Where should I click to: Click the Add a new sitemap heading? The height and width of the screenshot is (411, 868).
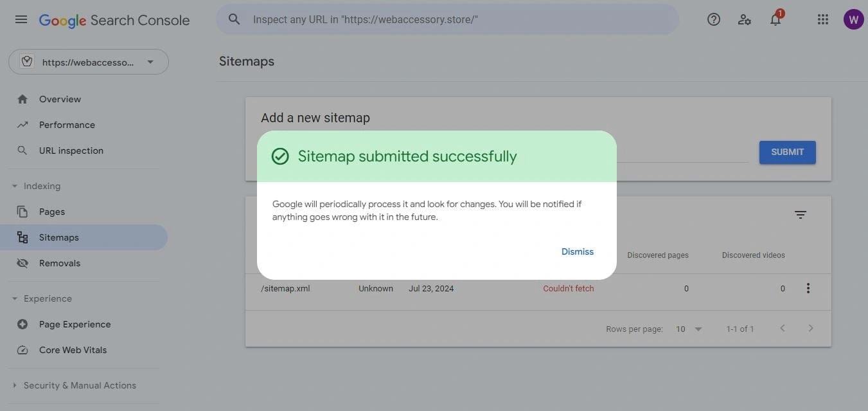click(315, 118)
